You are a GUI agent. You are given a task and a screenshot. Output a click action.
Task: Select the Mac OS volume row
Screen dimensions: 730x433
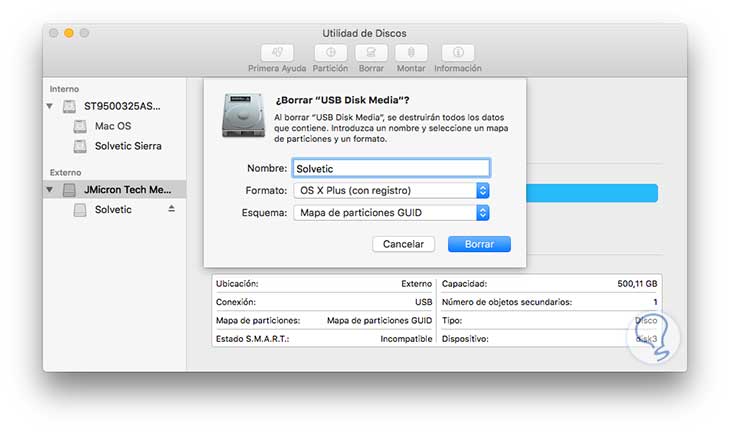tap(115, 127)
